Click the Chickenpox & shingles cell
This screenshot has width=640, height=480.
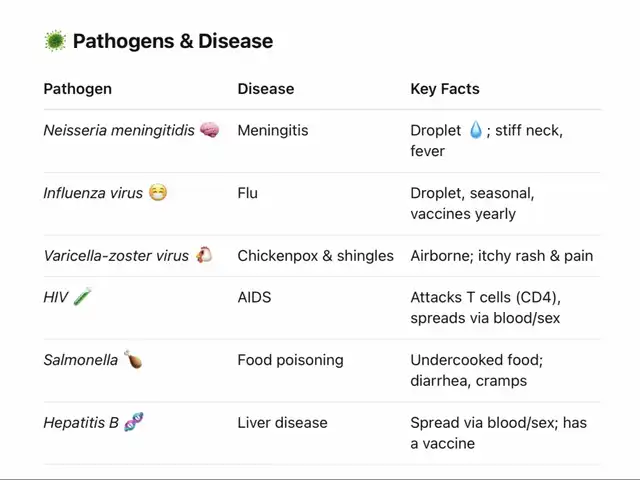(316, 256)
